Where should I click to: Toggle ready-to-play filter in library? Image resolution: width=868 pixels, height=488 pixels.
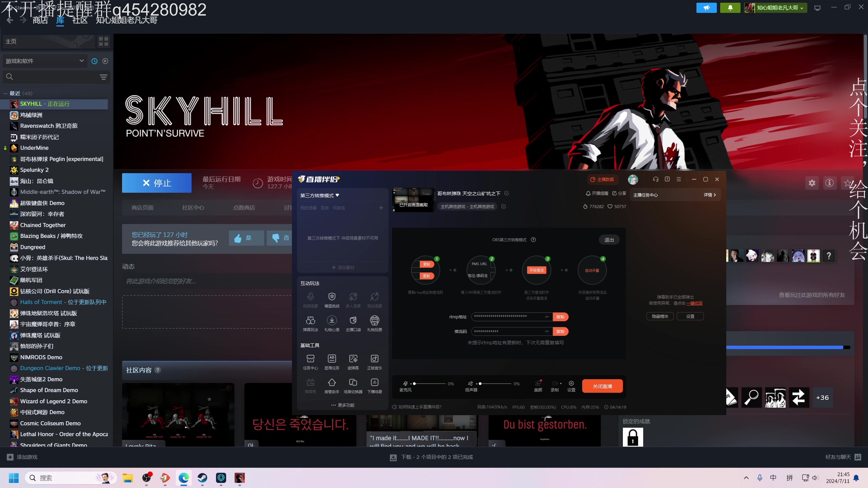(x=105, y=61)
